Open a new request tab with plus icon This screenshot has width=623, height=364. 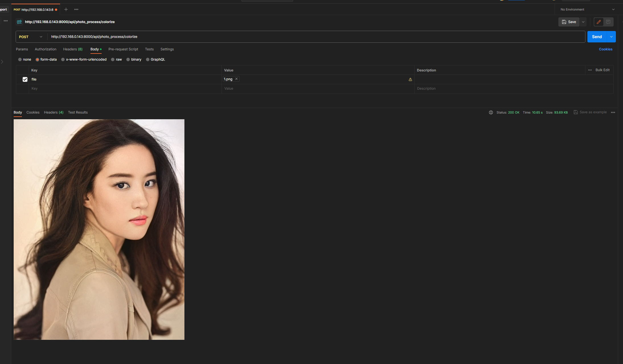click(66, 9)
